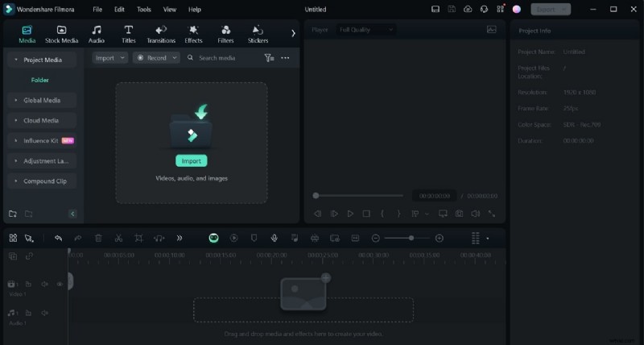Take a snapshot with camera icon
The width and height of the screenshot is (644, 345).
[459, 214]
